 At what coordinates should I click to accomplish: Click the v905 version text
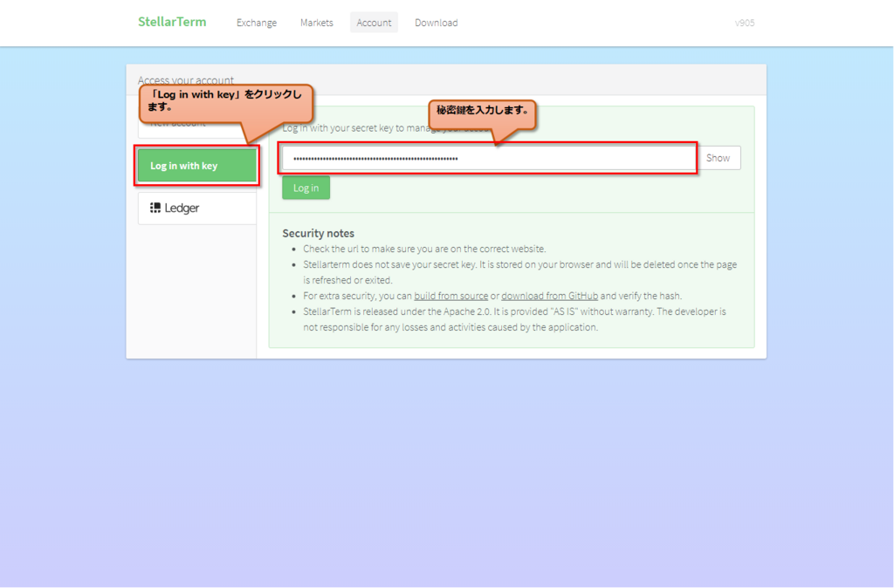(x=745, y=23)
